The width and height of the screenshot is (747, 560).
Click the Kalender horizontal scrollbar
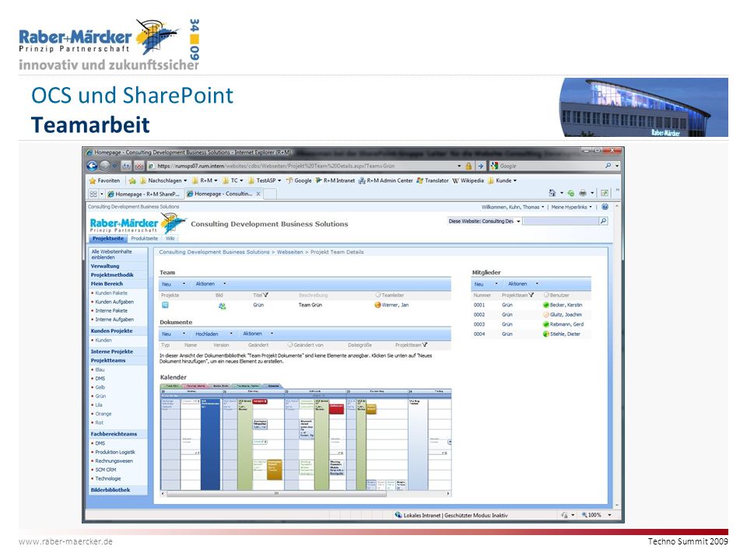[305, 493]
